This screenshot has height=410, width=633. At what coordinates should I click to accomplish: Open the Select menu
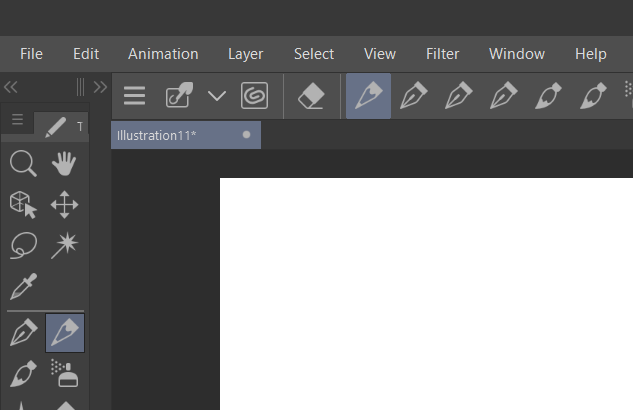coord(314,54)
